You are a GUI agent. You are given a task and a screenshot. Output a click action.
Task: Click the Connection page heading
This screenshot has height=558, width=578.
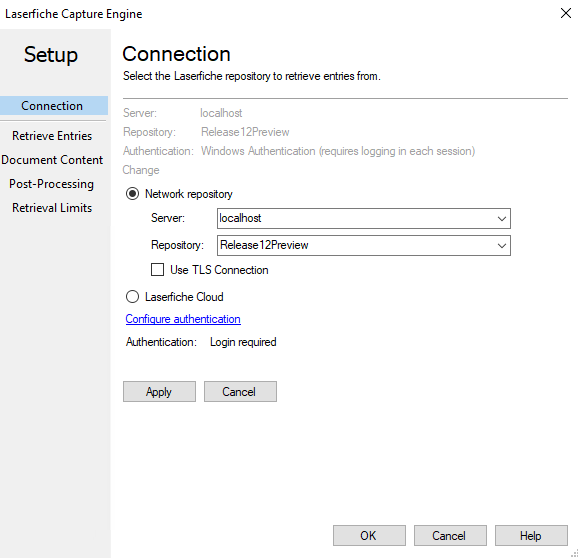[177, 54]
